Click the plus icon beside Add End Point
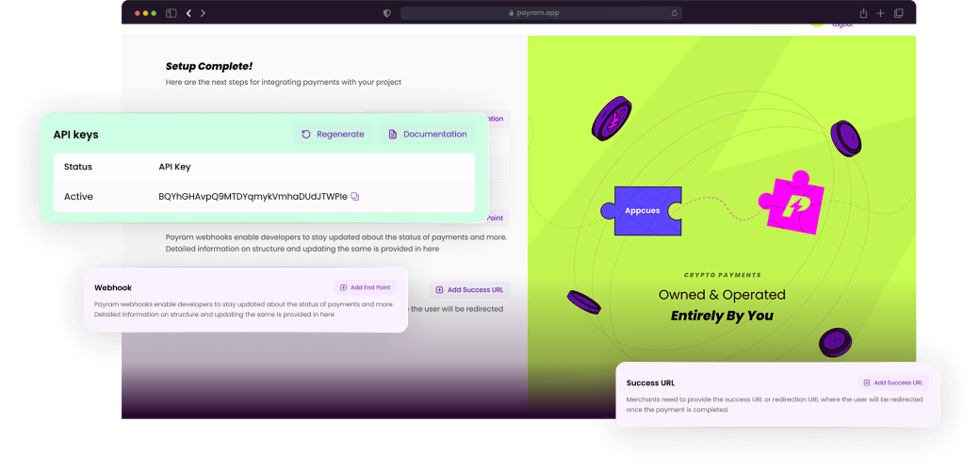 (343, 287)
